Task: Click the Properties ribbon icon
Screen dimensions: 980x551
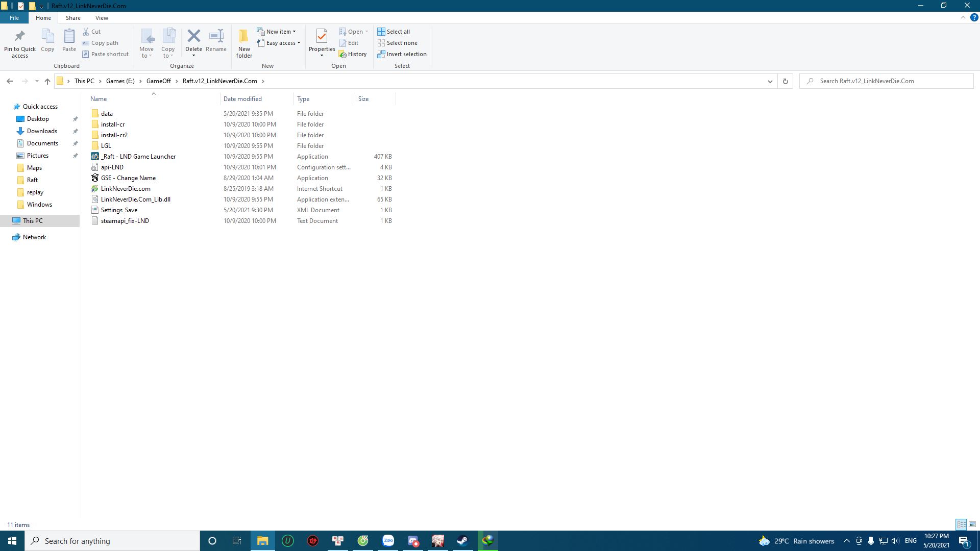Action: (322, 42)
